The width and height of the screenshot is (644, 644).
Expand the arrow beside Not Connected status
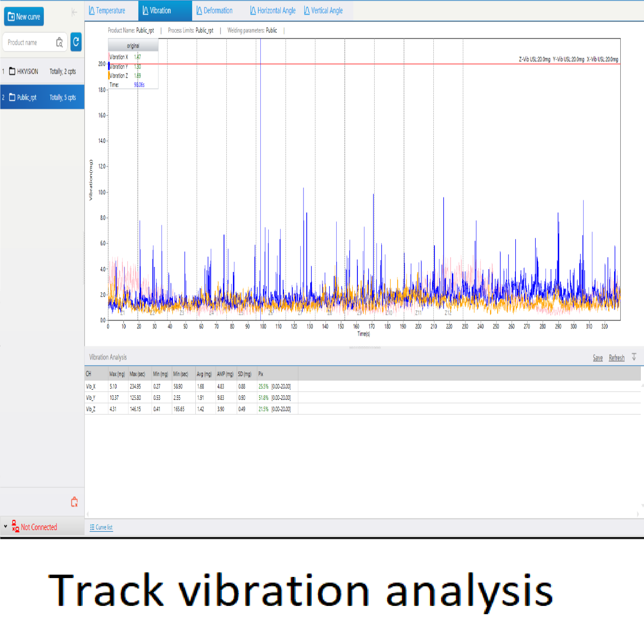(x=6, y=526)
